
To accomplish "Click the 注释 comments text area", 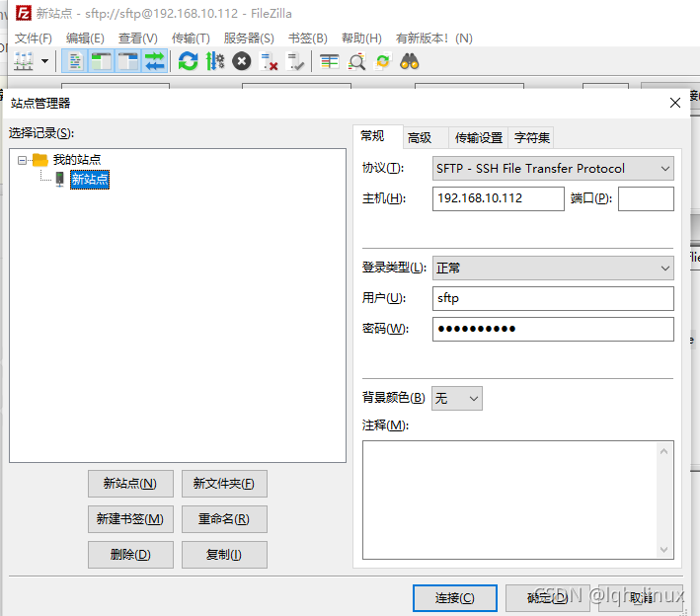I will [x=509, y=500].
